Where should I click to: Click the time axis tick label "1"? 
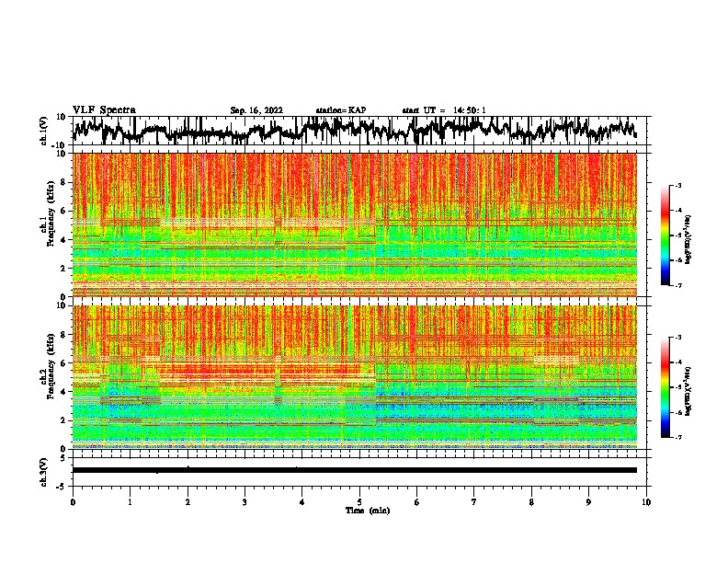pyautogui.click(x=130, y=502)
